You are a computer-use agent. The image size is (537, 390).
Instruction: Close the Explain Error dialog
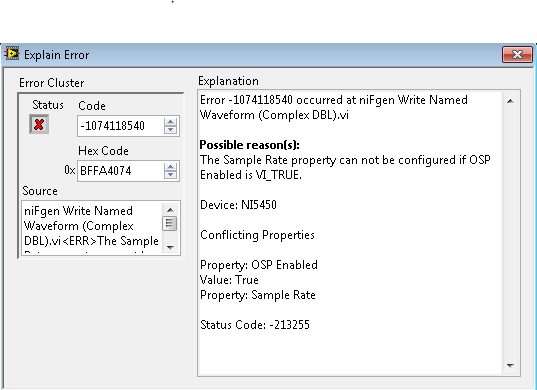[x=517, y=54]
